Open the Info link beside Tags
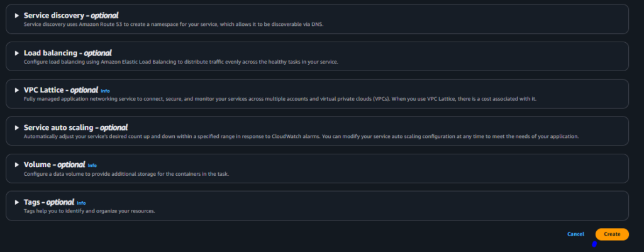 point(81,203)
